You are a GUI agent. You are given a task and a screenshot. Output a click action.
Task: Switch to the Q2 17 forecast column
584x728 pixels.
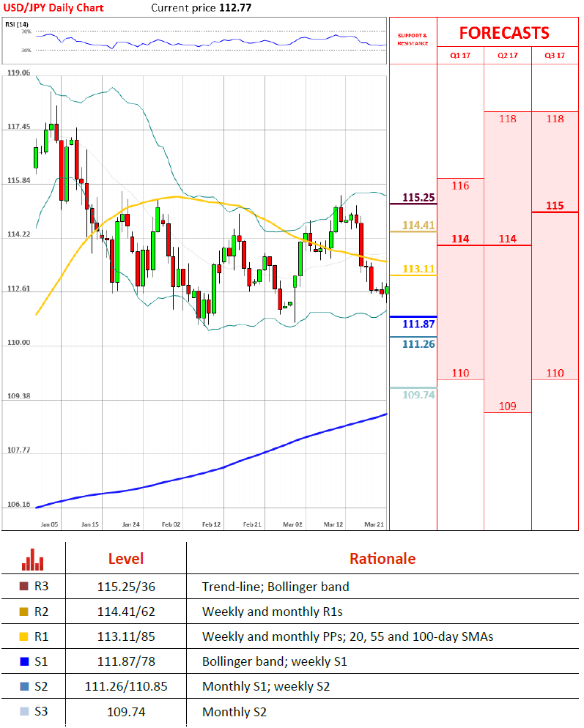507,56
